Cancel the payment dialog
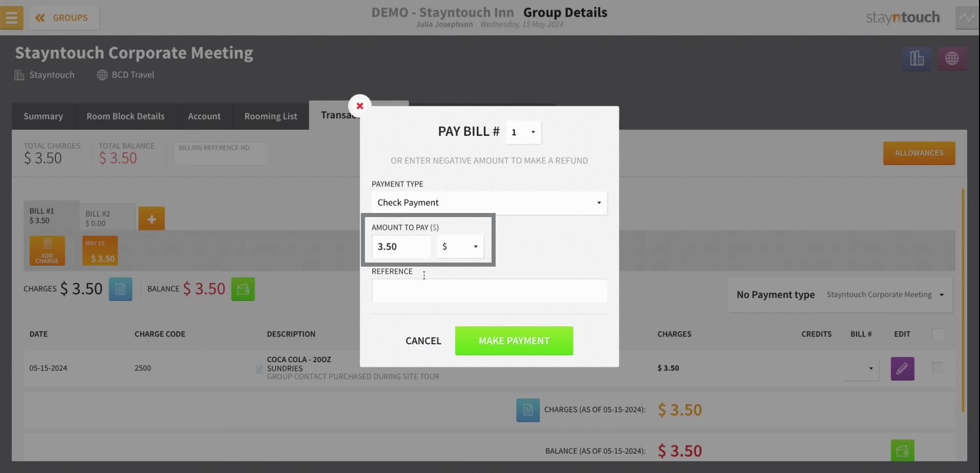Screen dimensions: 980x473 423,341
